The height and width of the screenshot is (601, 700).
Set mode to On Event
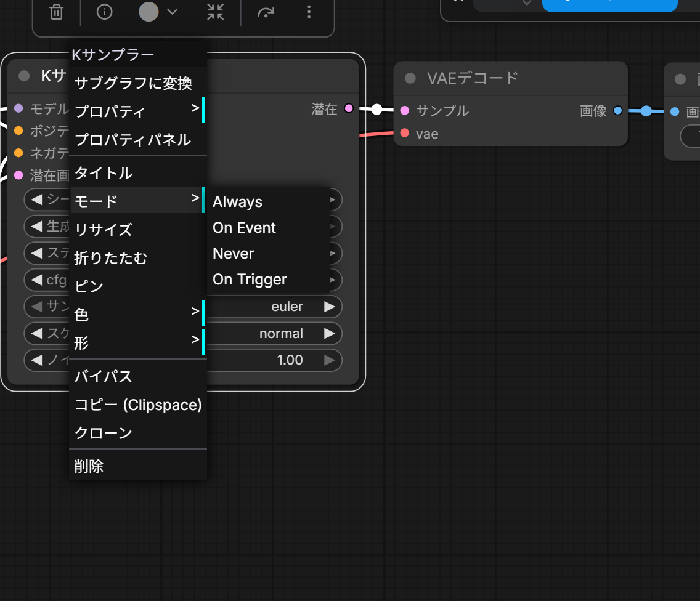tap(269, 228)
